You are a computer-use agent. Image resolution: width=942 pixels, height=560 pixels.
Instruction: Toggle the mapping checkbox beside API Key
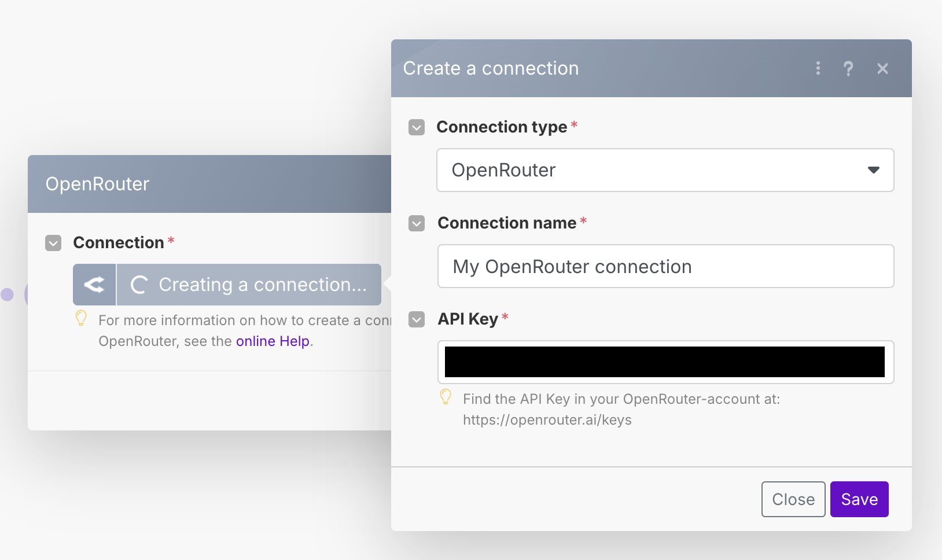pyautogui.click(x=416, y=319)
